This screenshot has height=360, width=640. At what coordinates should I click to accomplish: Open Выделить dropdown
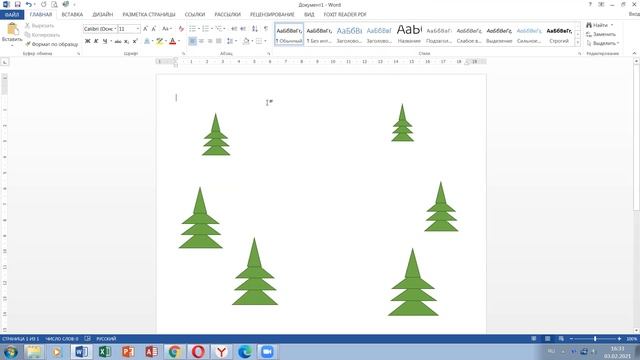tap(603, 43)
